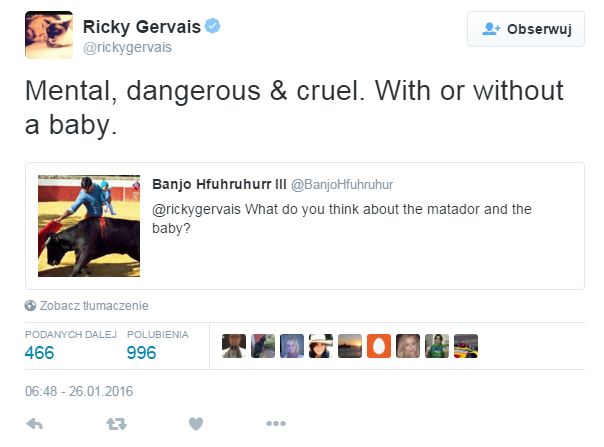Click the last liker avatar in the row
This screenshot has width=604, height=447.
[466, 346]
